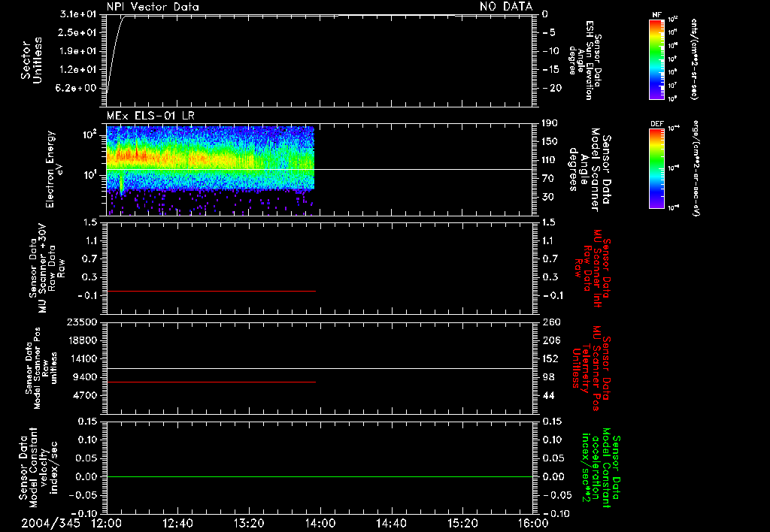Click the green Model Constant acceleration title

(601, 467)
